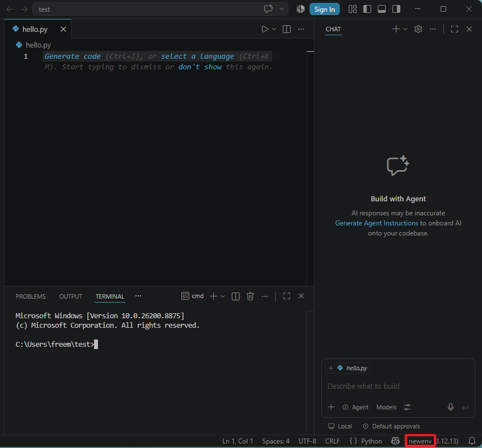
Task: Open the Models picker
Action: (386, 407)
